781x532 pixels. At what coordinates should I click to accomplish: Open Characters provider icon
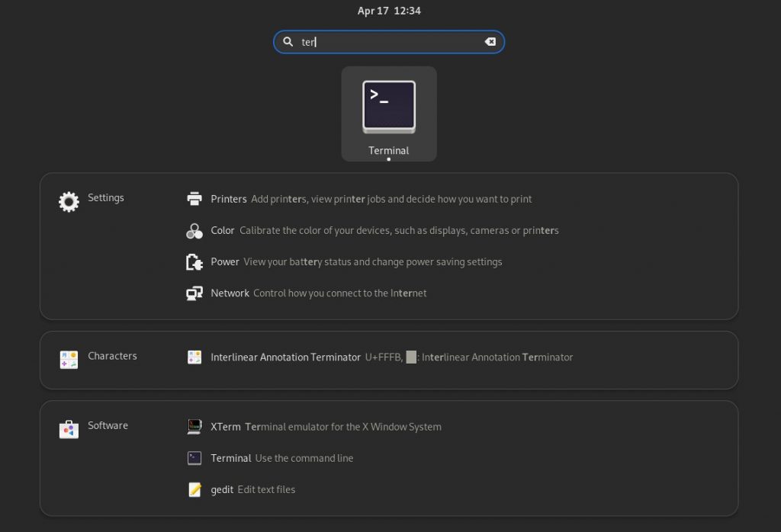pos(69,360)
